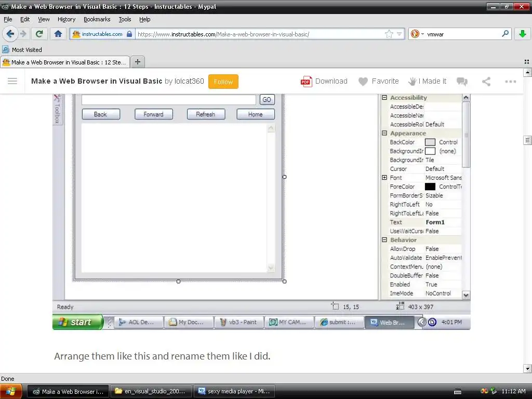Download the PDF of this Instructable
This screenshot has height=399, width=532.
[x=324, y=82]
